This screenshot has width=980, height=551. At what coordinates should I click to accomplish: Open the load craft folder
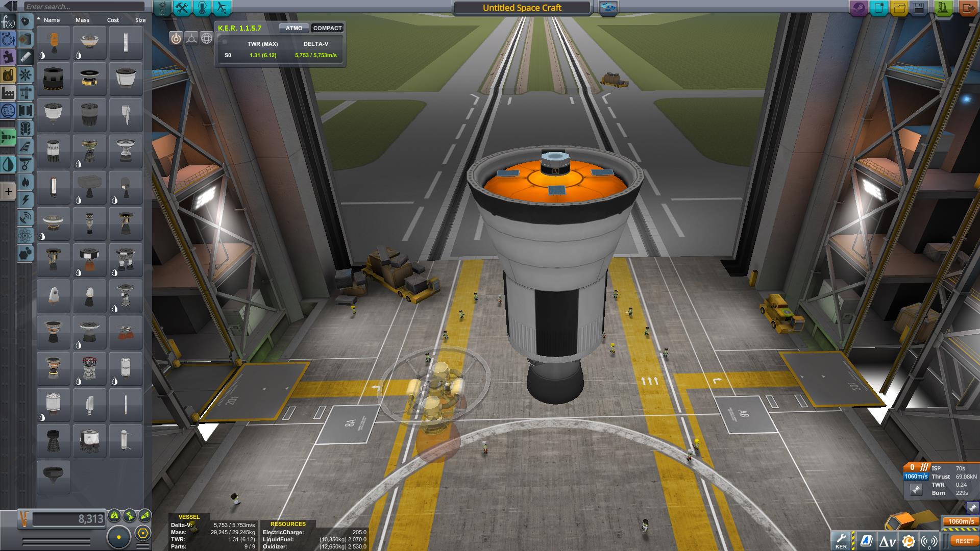tap(899, 8)
